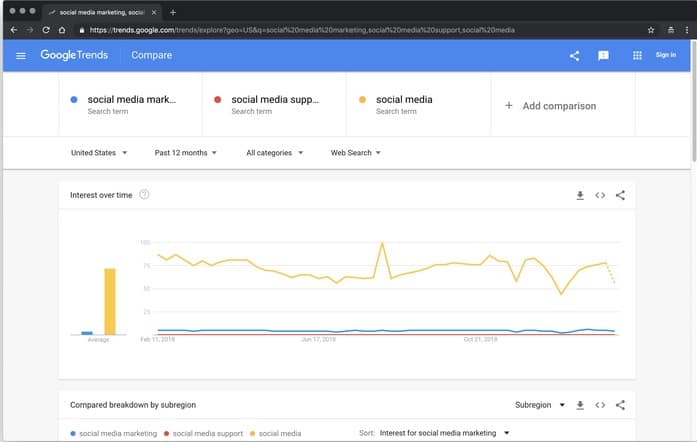Open the hamburger menu in Google Trends

click(21, 56)
